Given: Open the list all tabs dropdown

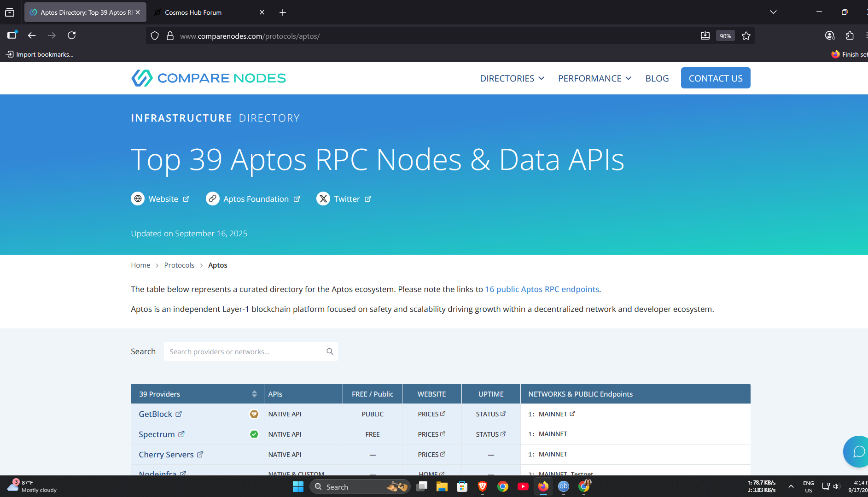Looking at the screenshot, I should 773,12.
